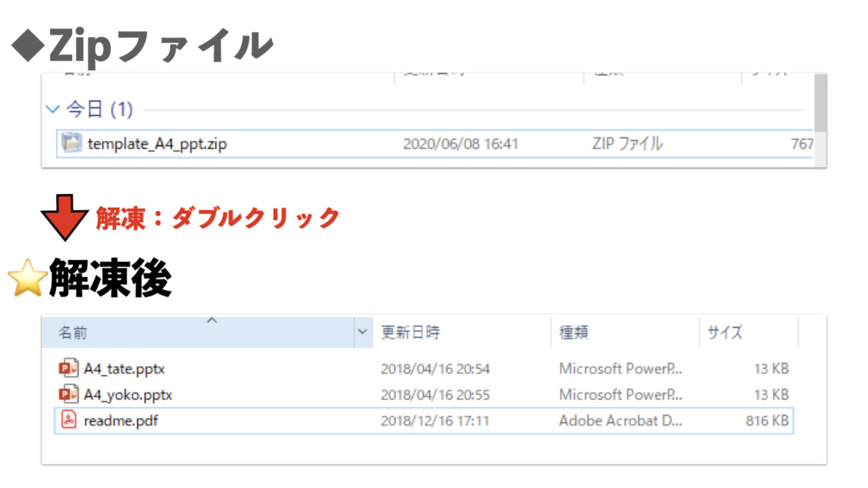
Task: Click Adobe Acrobat D... type cell
Action: click(620, 420)
